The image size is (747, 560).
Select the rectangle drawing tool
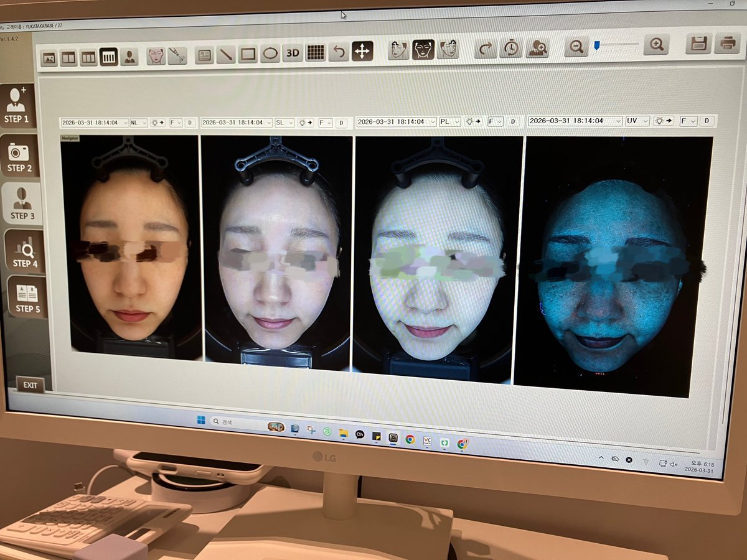248,54
